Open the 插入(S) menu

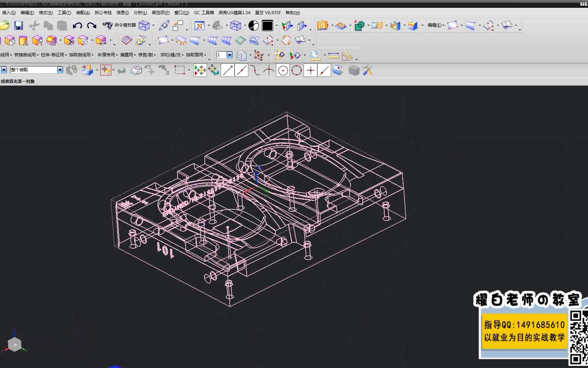tap(9, 13)
